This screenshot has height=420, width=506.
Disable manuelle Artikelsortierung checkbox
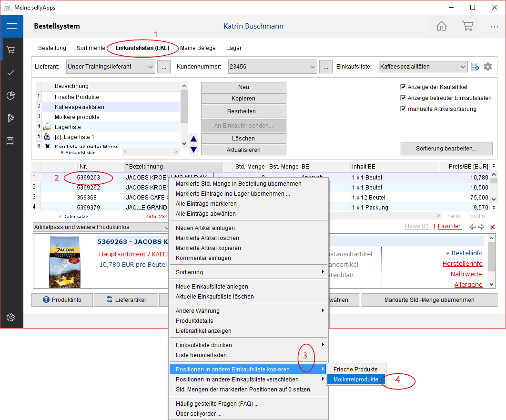coord(403,109)
